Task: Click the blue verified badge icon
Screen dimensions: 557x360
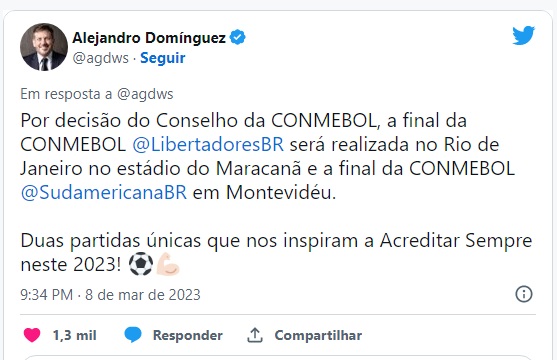Action: [237, 37]
